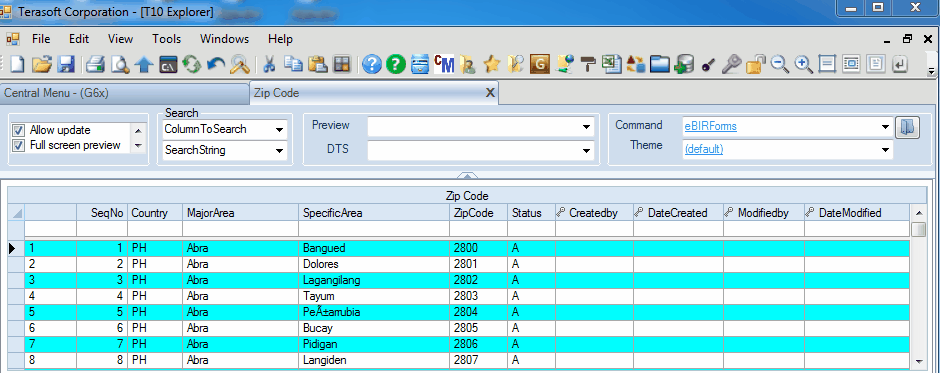Select the Pidigan cell
The width and height of the screenshot is (940, 373).
point(374,344)
